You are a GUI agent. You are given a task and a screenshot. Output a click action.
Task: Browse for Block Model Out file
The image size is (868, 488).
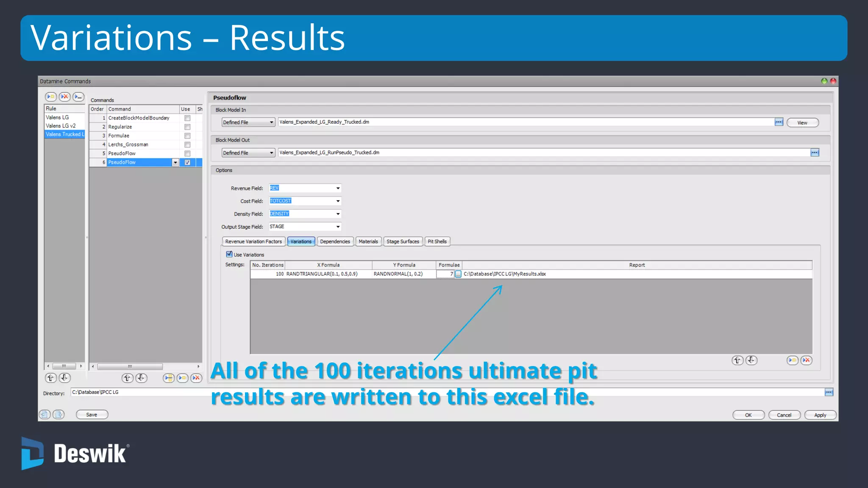(815, 152)
